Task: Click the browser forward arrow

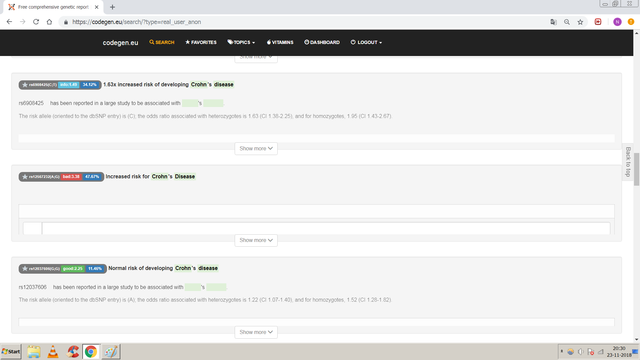Action: coord(22,22)
